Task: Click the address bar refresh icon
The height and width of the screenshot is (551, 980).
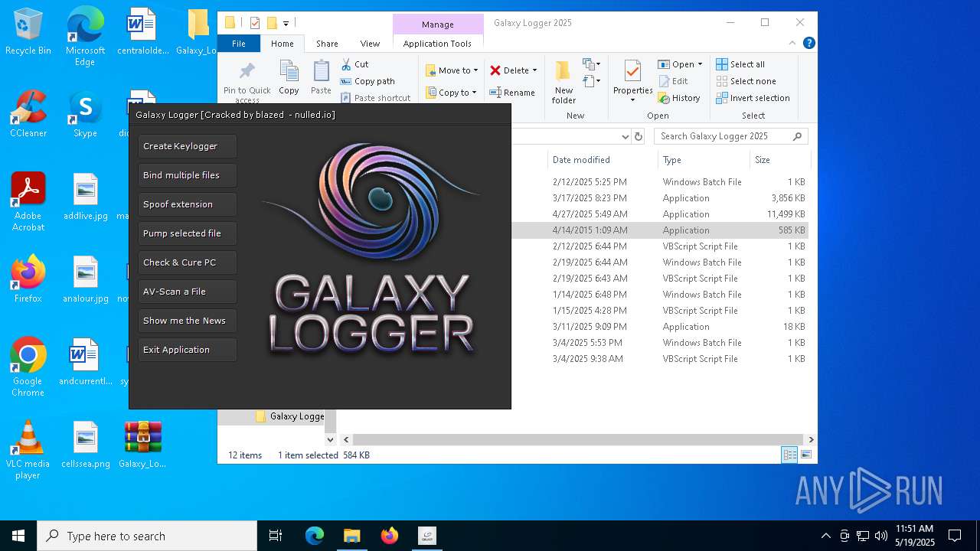Action: (639, 136)
